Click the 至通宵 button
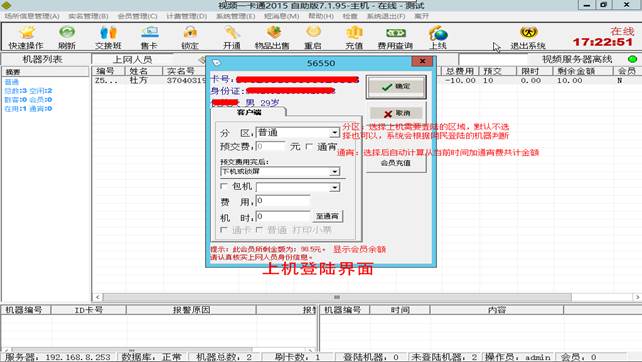The image size is (642, 362). (328, 216)
